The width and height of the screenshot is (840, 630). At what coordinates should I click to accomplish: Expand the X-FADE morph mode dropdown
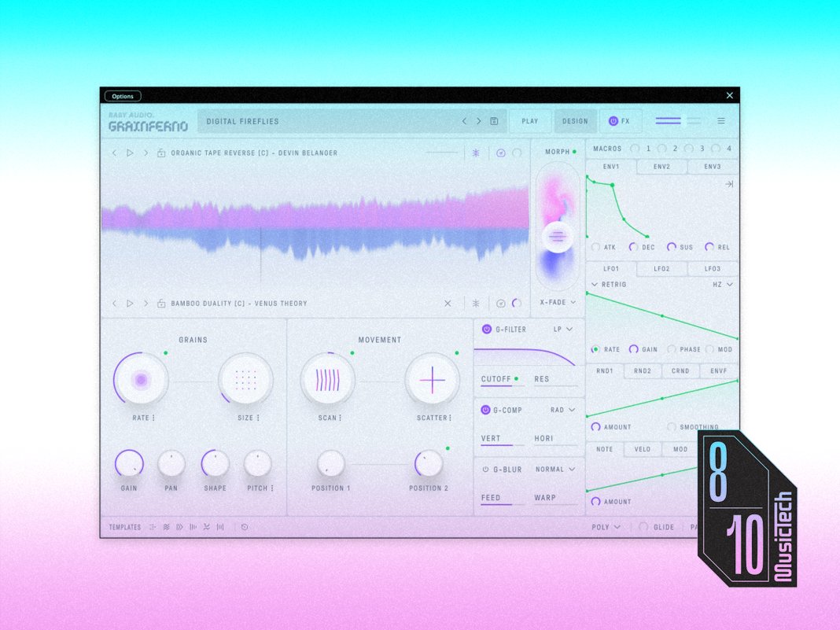pos(558,302)
